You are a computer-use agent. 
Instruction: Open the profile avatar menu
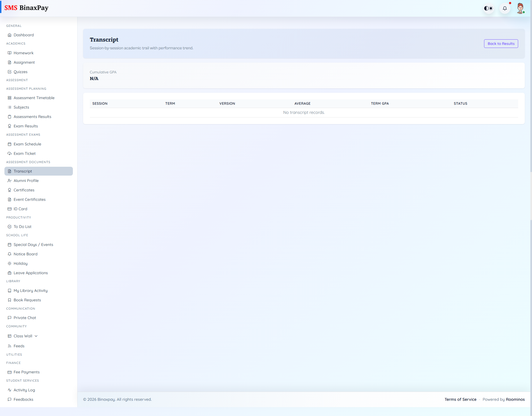coord(521,8)
